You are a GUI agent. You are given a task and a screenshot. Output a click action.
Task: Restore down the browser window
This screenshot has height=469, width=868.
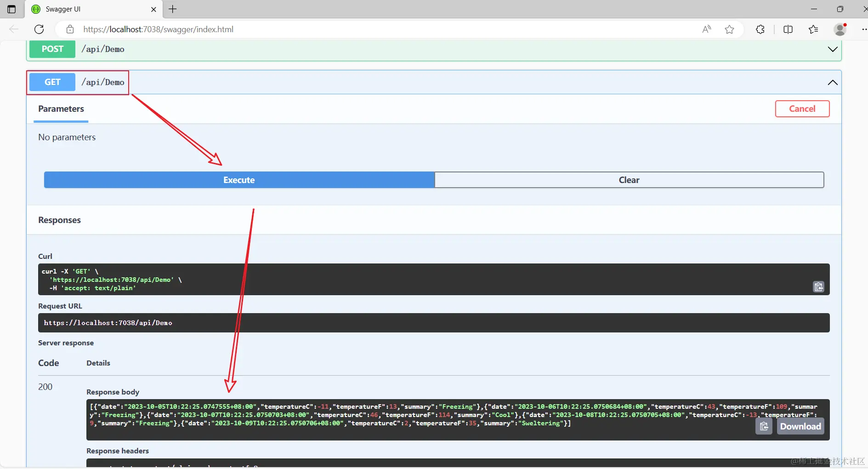point(840,9)
